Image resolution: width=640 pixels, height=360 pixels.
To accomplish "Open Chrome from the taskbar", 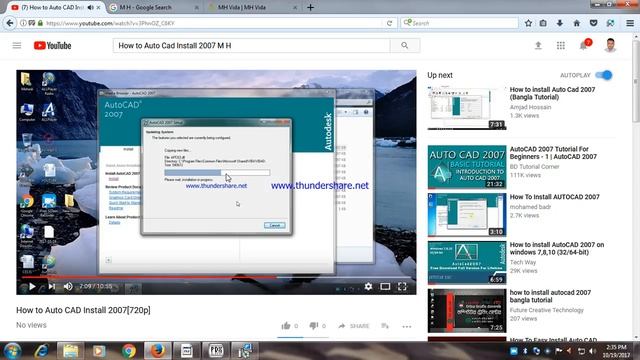I will click(x=129, y=351).
